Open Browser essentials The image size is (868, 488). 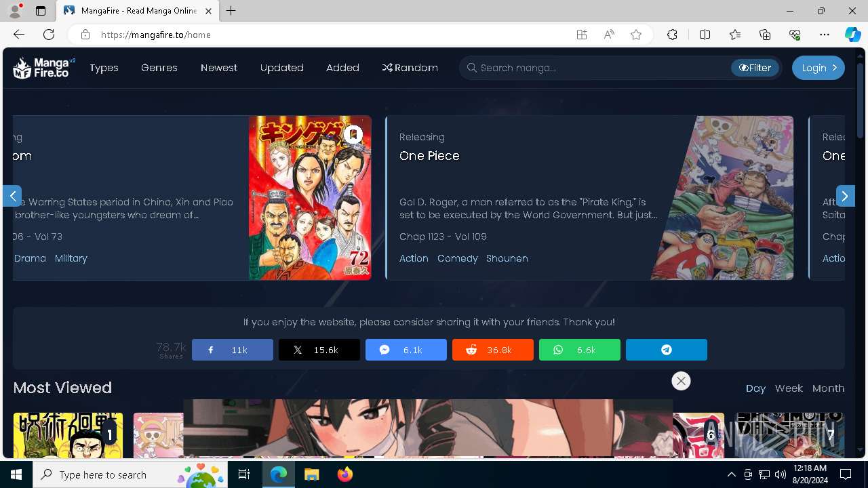(x=795, y=35)
